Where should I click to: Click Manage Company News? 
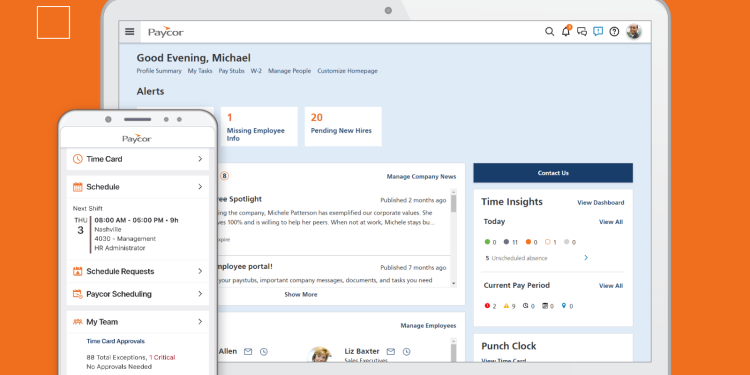click(x=421, y=176)
